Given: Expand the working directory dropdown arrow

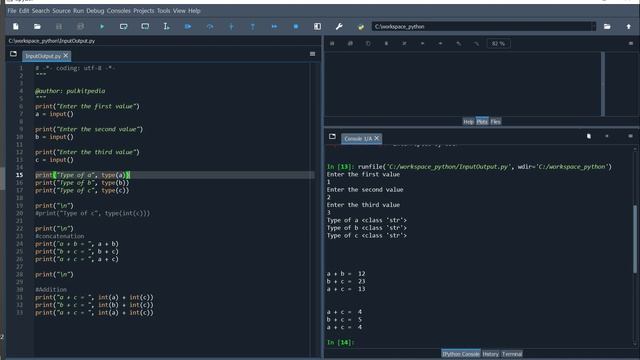Looking at the screenshot, I should pos(593,27).
